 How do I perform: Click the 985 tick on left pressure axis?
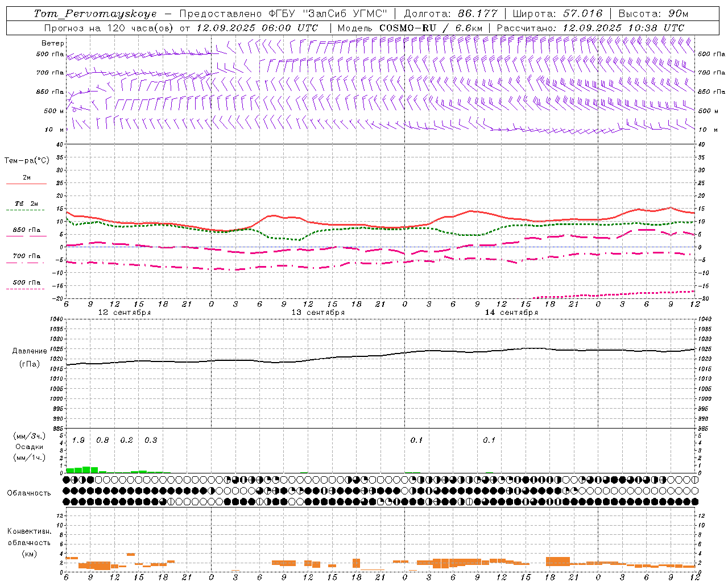point(57,429)
